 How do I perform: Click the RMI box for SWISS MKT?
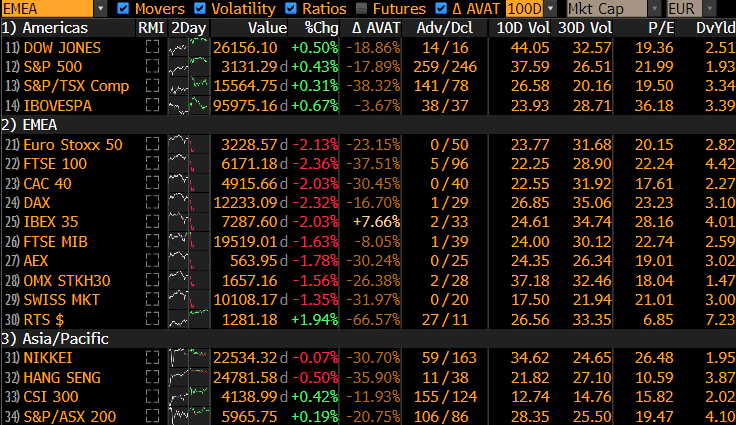[x=152, y=300]
